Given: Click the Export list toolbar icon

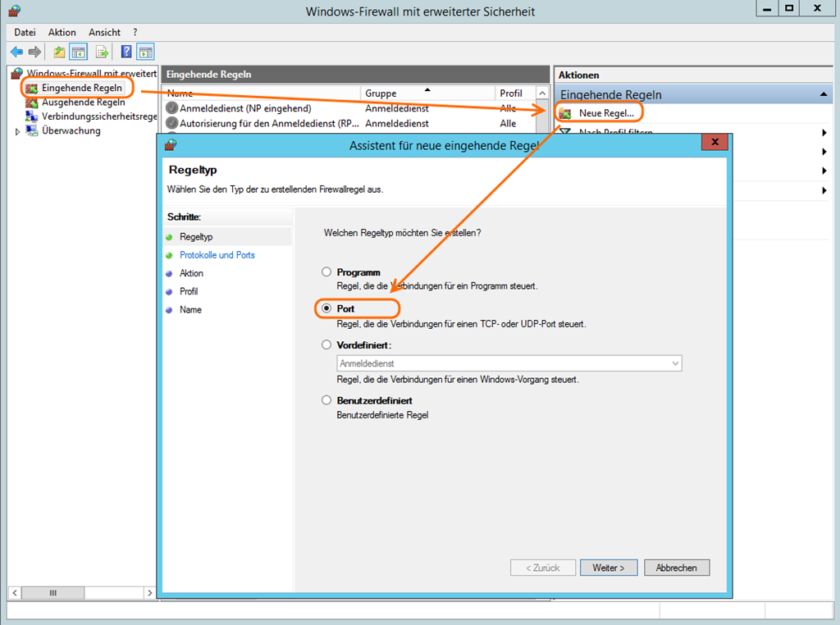Looking at the screenshot, I should coord(102,52).
